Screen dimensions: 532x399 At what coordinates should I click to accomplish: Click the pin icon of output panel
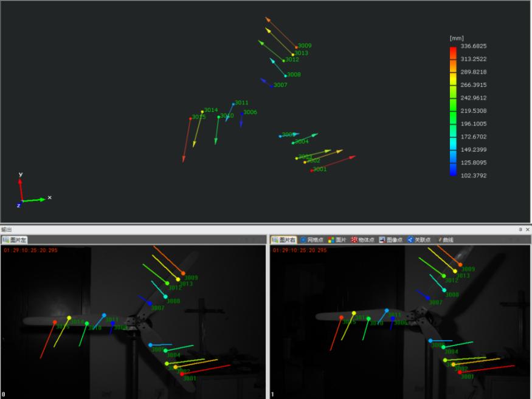tap(520, 230)
